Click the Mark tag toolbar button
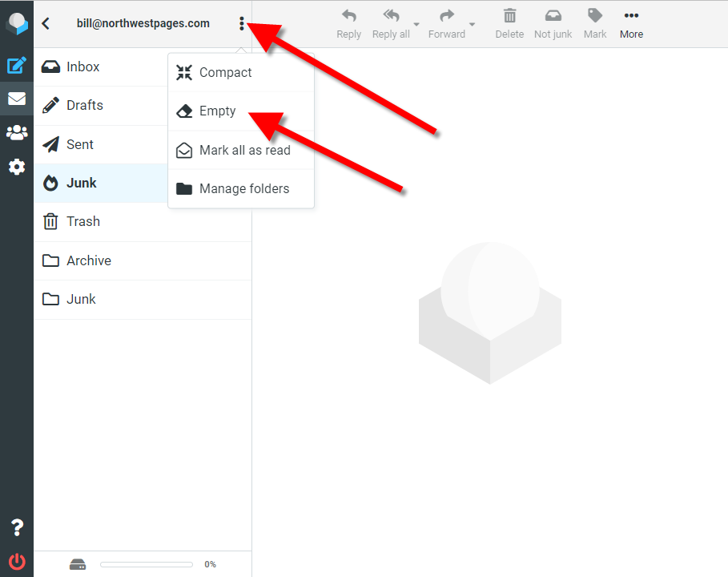This screenshot has width=728, height=577. [595, 24]
